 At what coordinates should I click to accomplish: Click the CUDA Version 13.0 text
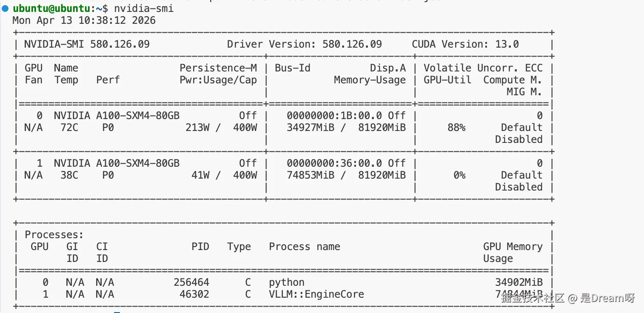point(465,44)
